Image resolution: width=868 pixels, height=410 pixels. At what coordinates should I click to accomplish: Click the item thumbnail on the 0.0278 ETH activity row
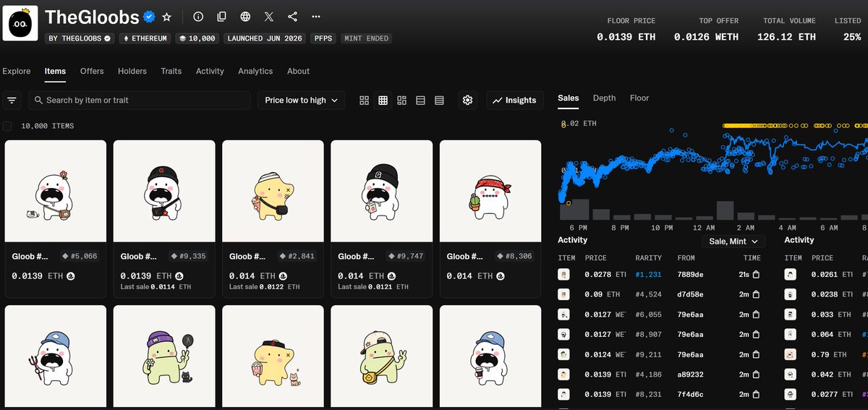563,275
